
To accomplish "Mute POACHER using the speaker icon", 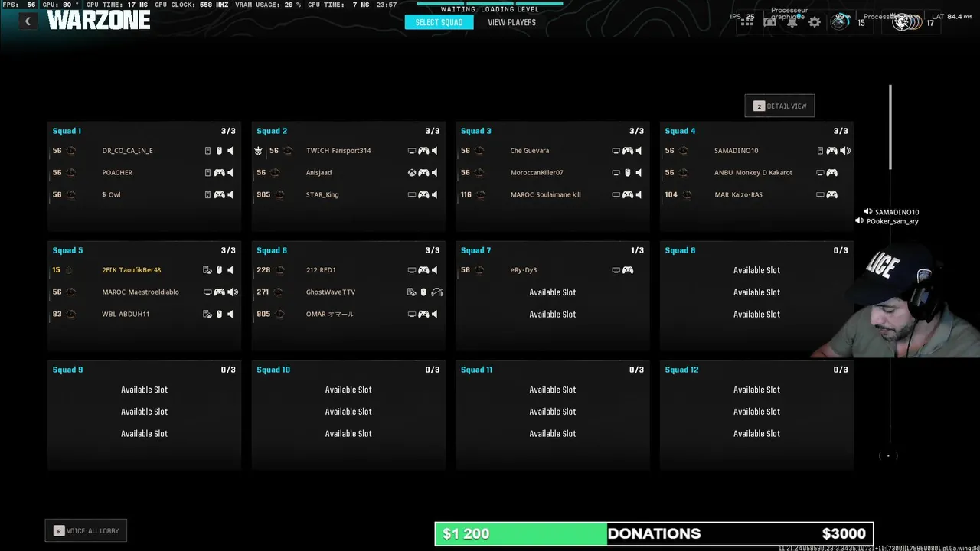I will click(x=230, y=173).
